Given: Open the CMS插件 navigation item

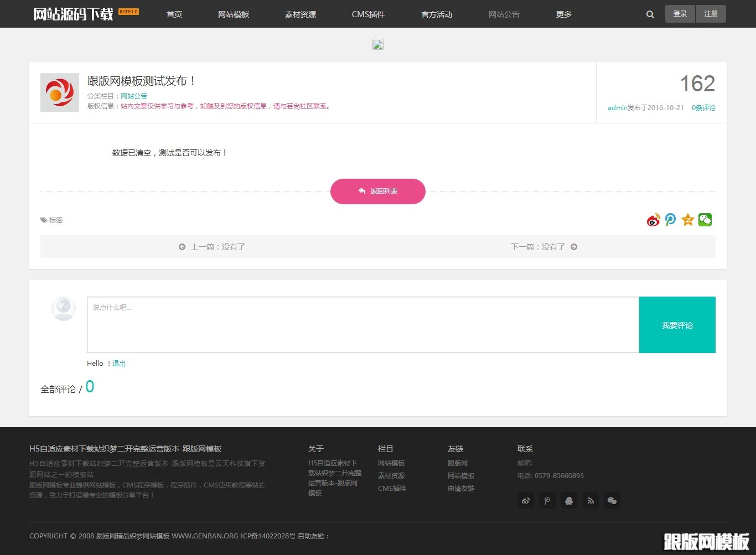Looking at the screenshot, I should click(x=368, y=14).
